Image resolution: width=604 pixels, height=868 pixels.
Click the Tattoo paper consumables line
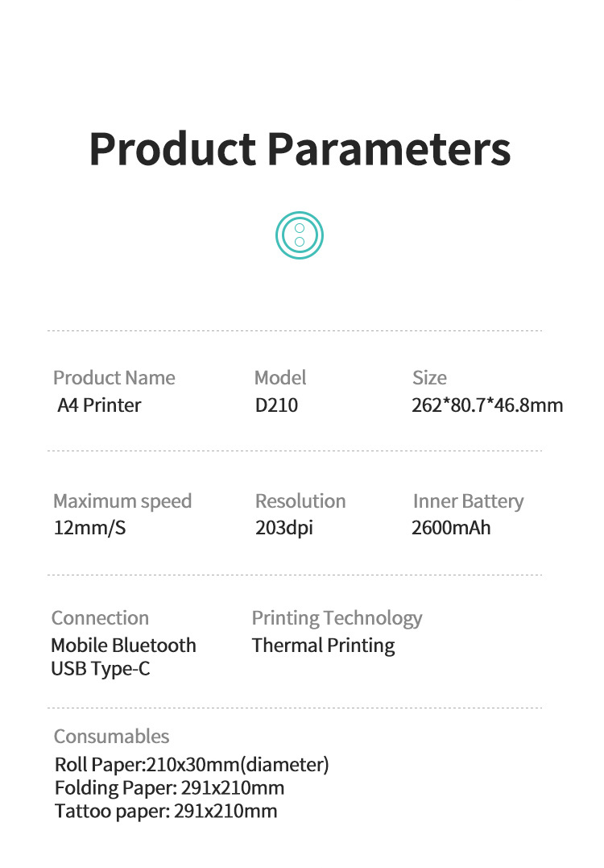click(166, 811)
